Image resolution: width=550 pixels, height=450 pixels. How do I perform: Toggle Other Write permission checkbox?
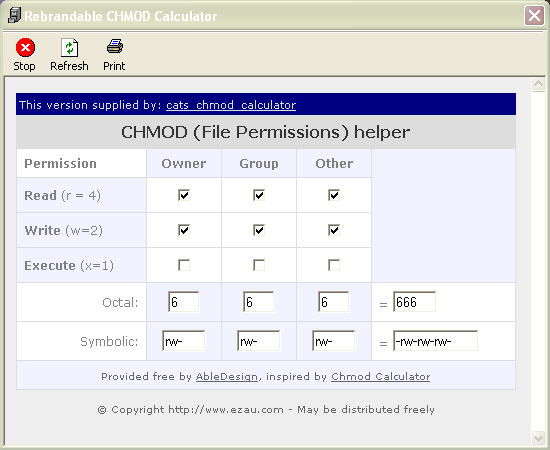pyautogui.click(x=334, y=230)
